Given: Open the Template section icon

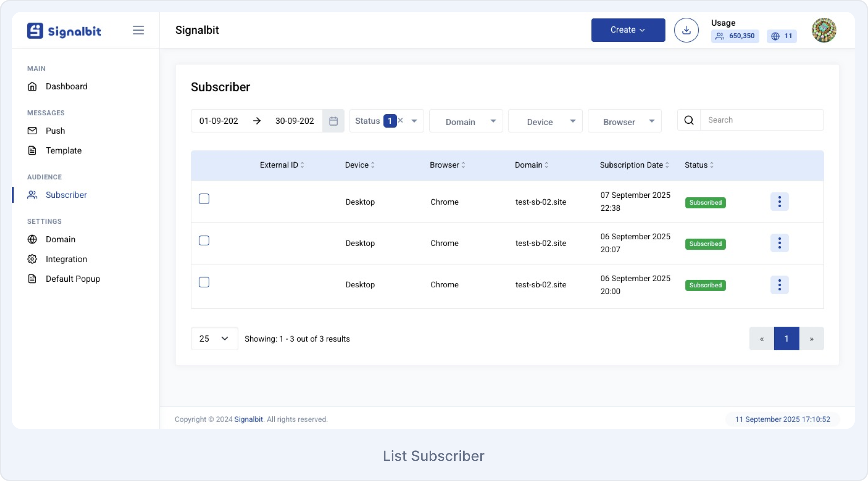Looking at the screenshot, I should (33, 150).
